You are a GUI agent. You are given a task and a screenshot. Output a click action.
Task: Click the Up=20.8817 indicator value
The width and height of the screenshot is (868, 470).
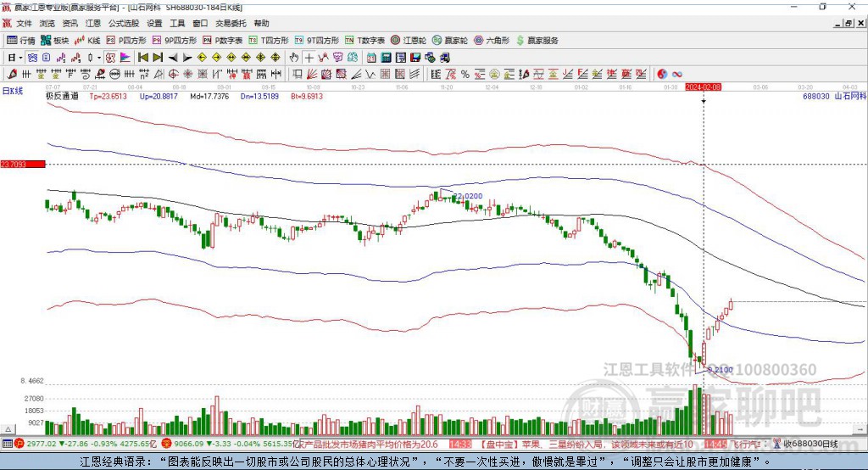click(159, 96)
